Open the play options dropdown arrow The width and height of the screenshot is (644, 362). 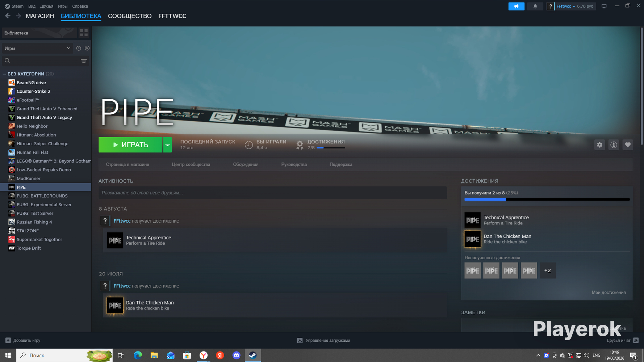pyautogui.click(x=167, y=145)
